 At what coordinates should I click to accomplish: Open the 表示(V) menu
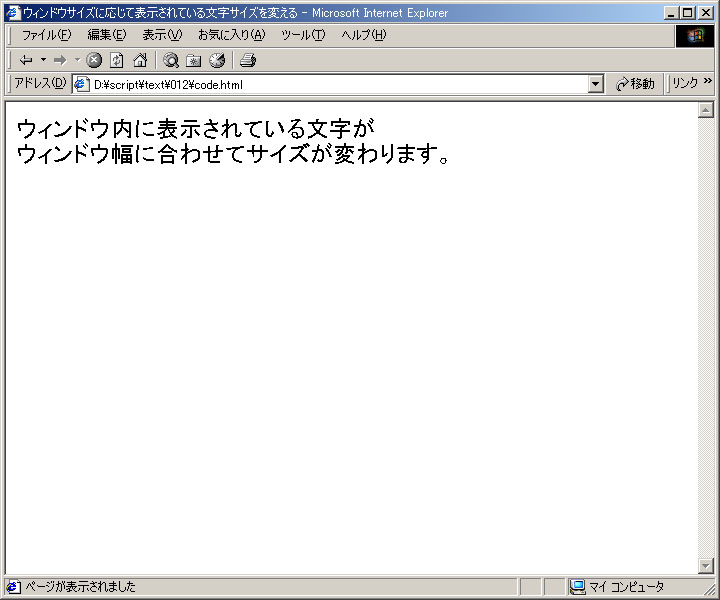pos(162,35)
